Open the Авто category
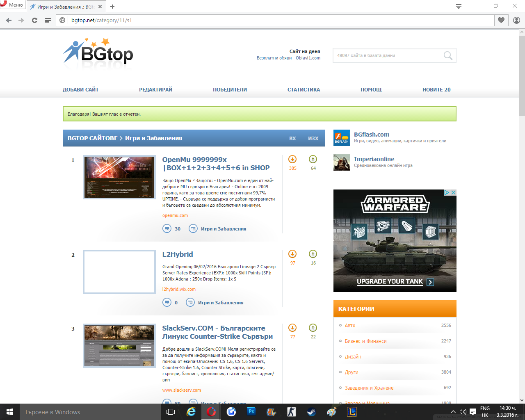 (x=350, y=325)
